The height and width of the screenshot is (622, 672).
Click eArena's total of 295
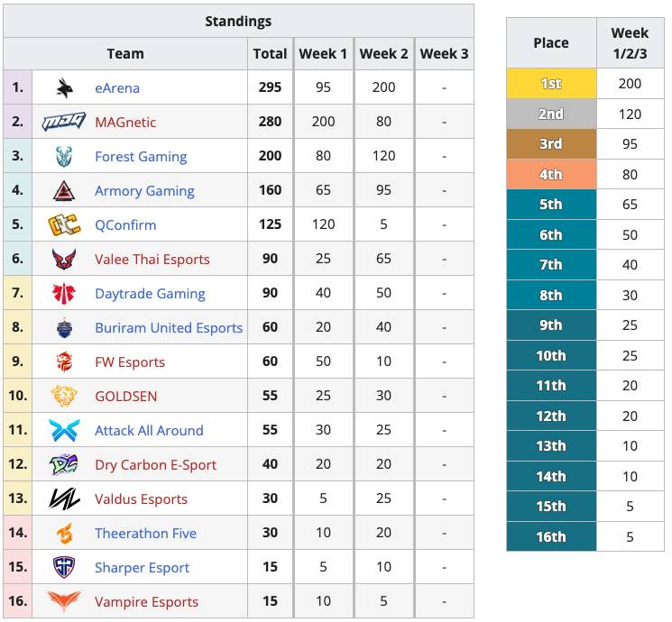[x=270, y=87]
